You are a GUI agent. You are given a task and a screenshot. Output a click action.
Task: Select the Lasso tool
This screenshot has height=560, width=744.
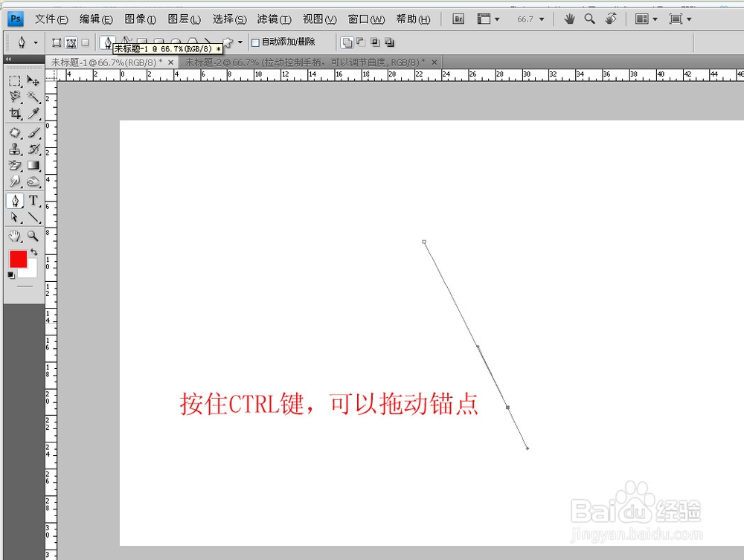[13, 97]
